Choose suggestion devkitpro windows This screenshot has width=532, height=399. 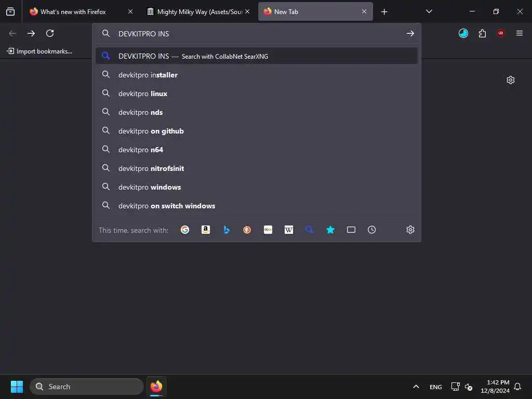pos(257,187)
